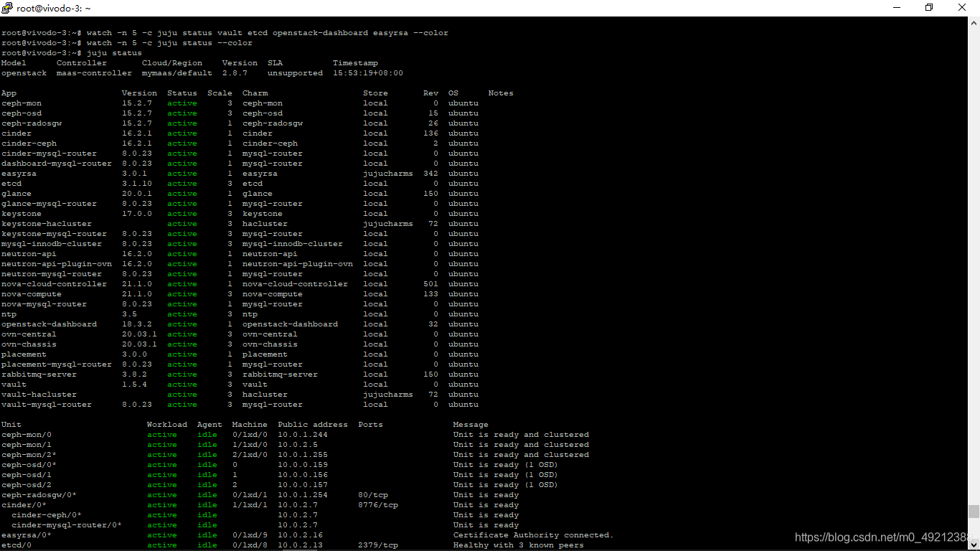Click the 'maas-controller' controller value
This screenshot has height=551, width=980.
point(94,73)
